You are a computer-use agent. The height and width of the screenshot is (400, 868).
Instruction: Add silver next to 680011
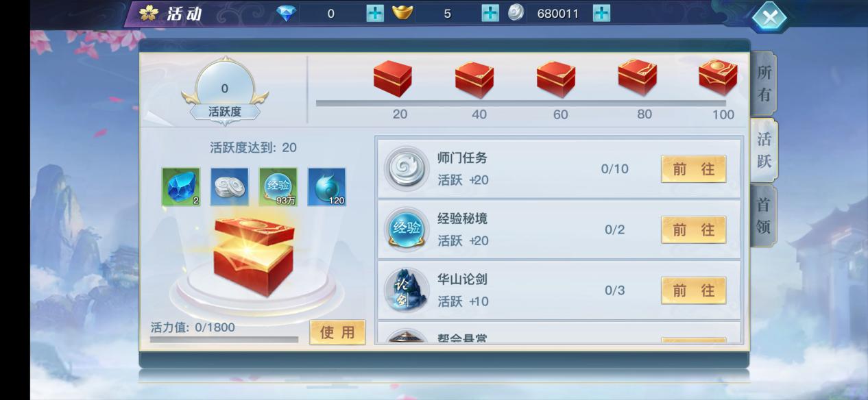click(x=601, y=13)
